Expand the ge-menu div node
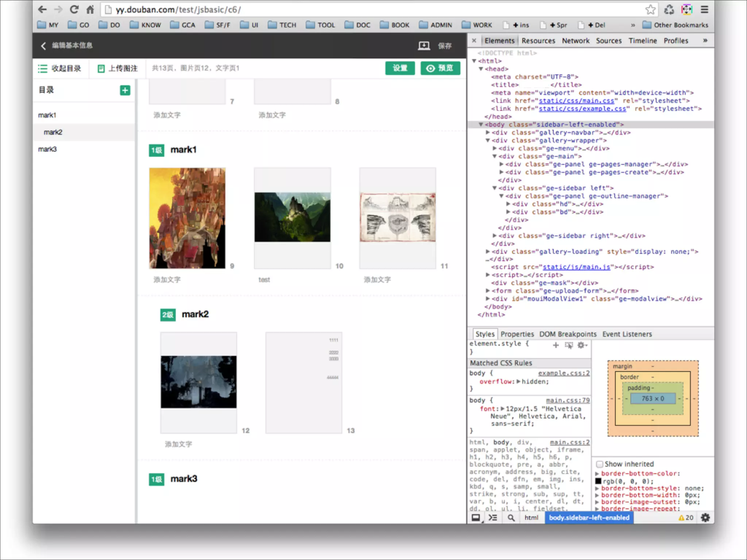Screen dimensions: 747x560 coord(495,148)
